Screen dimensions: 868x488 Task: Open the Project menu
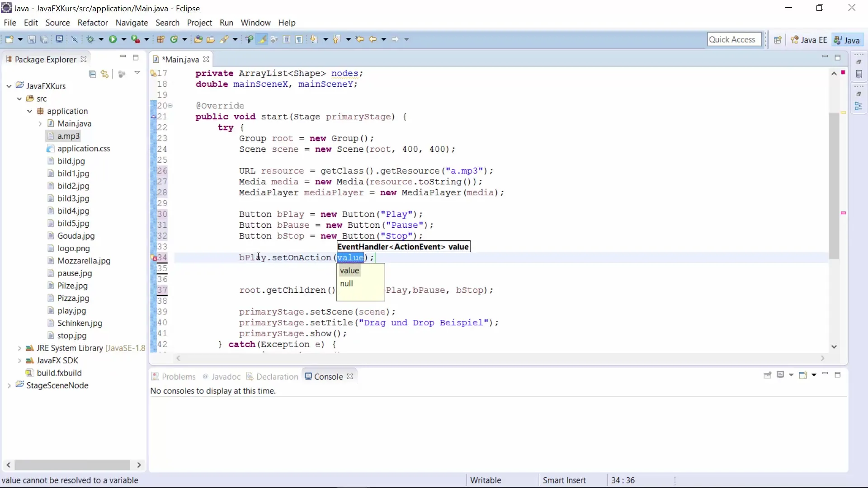[199, 23]
